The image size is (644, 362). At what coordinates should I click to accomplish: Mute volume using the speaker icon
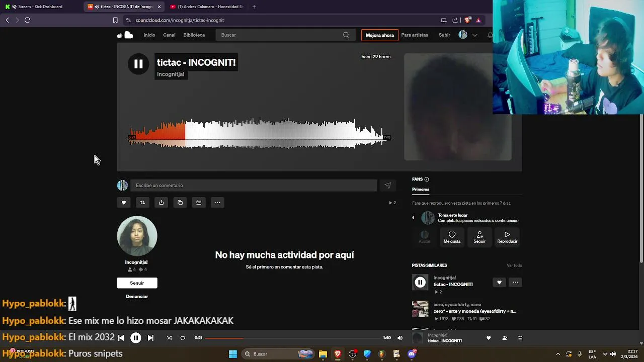click(x=400, y=338)
